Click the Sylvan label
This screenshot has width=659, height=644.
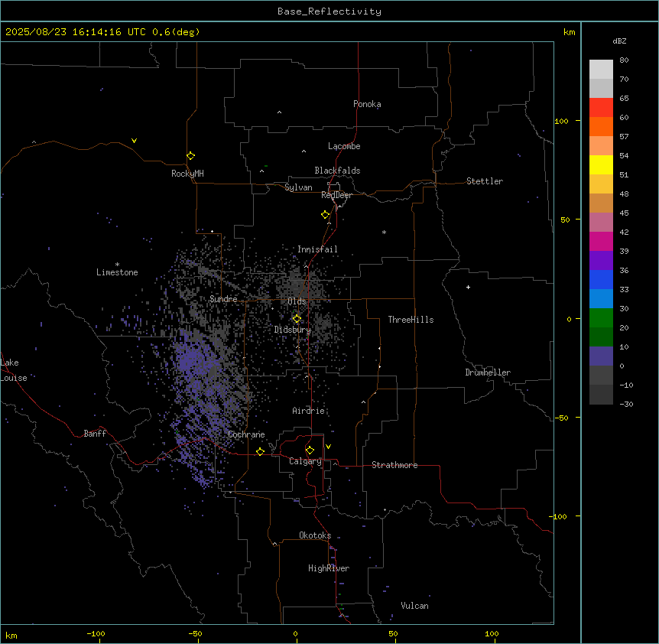[298, 187]
